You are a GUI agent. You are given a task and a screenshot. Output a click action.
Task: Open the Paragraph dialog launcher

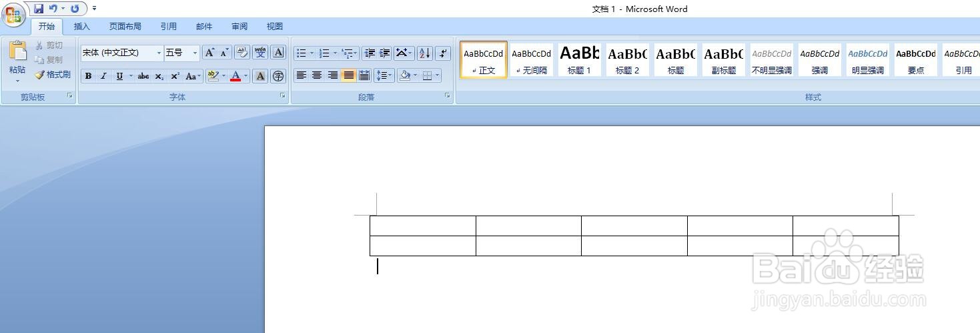448,97
